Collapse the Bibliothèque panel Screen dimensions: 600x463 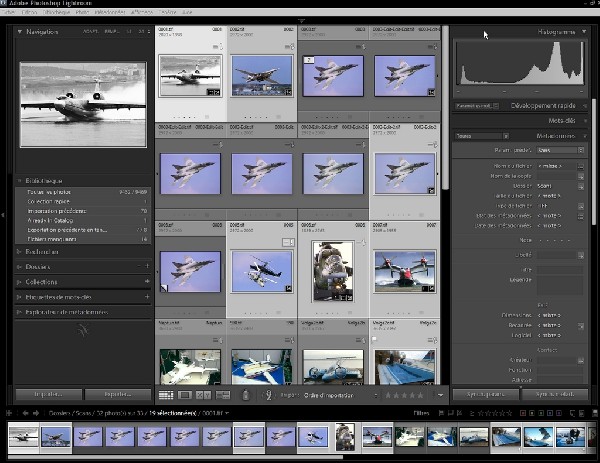[19, 181]
